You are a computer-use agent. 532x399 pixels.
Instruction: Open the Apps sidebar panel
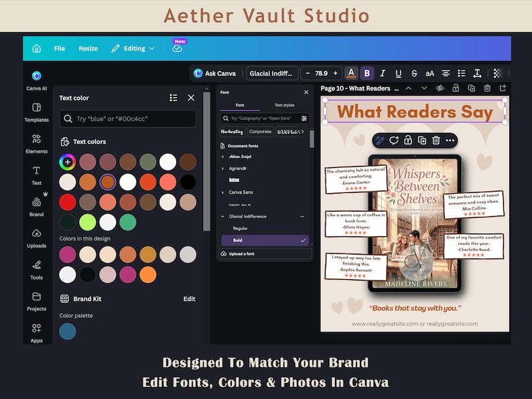[x=37, y=333]
